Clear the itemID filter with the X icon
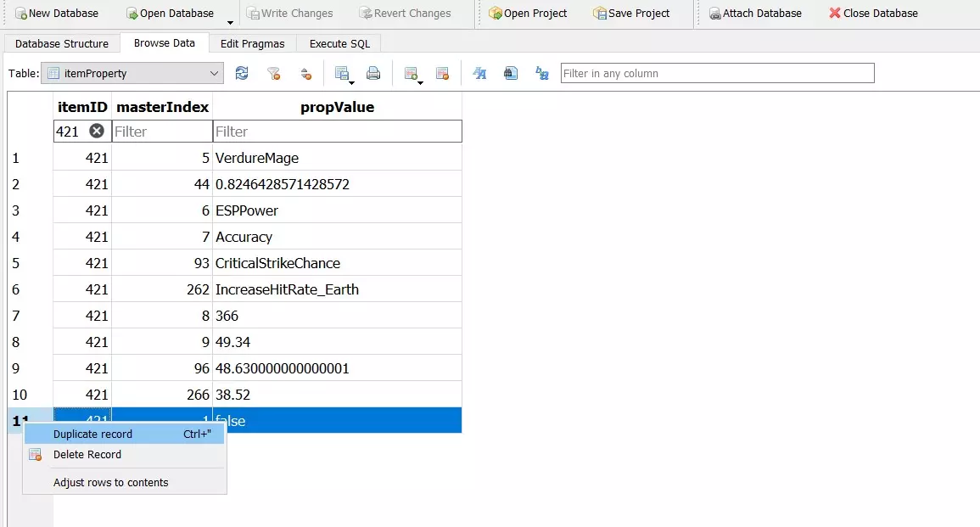This screenshot has height=527, width=980. (96, 131)
